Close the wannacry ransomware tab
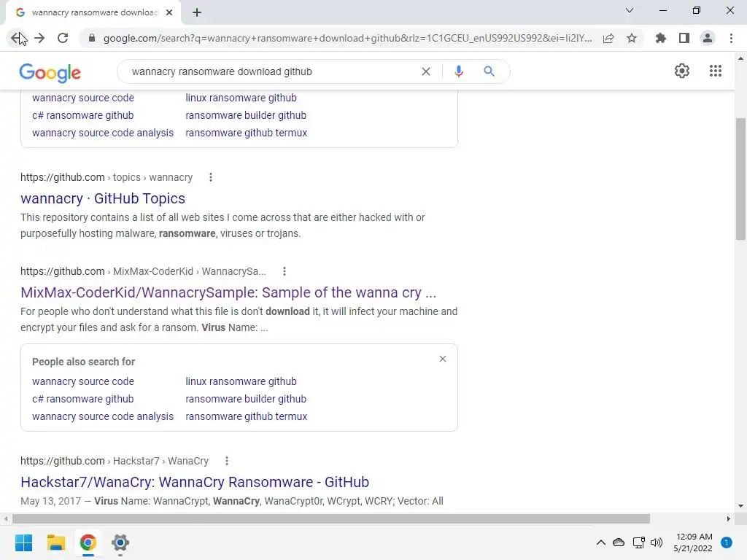This screenshot has width=747, height=560. click(169, 12)
